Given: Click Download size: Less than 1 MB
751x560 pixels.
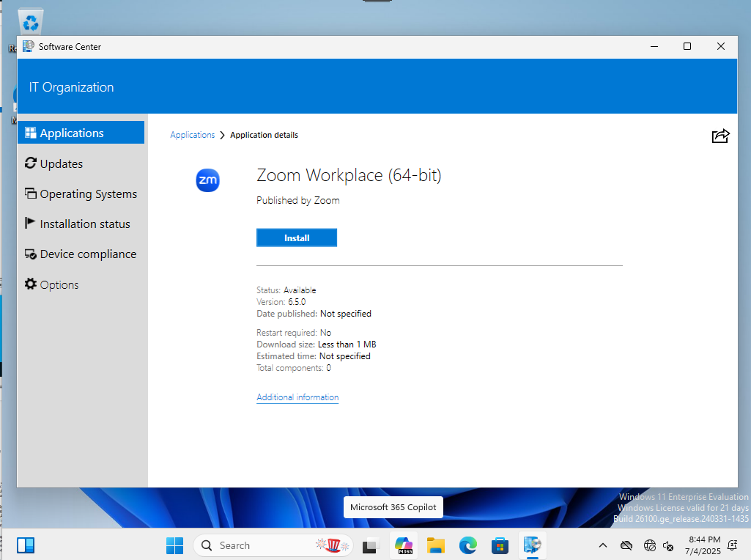Looking at the screenshot, I should pos(317,345).
